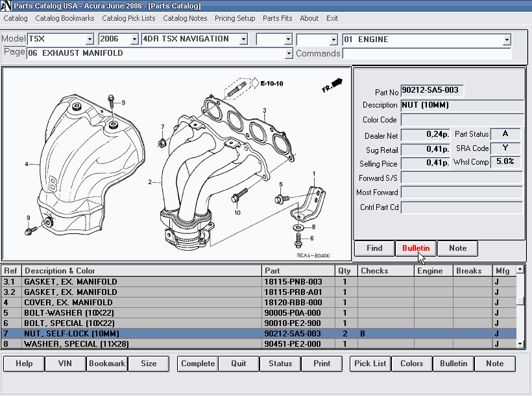Open the Catalog Bookmarks menu
This screenshot has width=532, height=396.
[65, 18]
